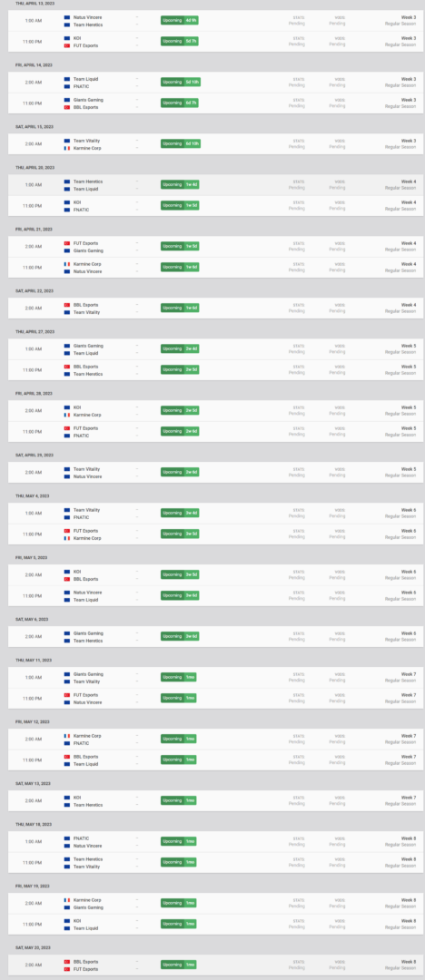Click Turkish flag beside BBL Esports on May 20

66,962
